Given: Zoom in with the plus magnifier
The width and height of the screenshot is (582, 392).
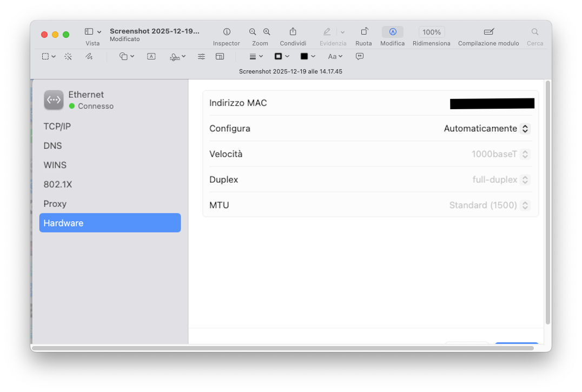Looking at the screenshot, I should coord(267,32).
